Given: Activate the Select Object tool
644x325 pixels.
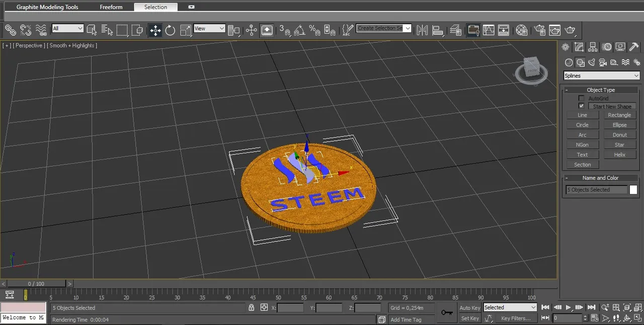Looking at the screenshot, I should pyautogui.click(x=92, y=30).
